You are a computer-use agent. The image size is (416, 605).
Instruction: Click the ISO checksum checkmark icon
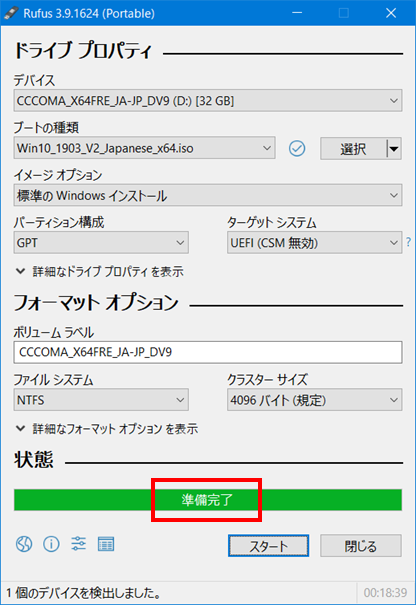pos(297,149)
